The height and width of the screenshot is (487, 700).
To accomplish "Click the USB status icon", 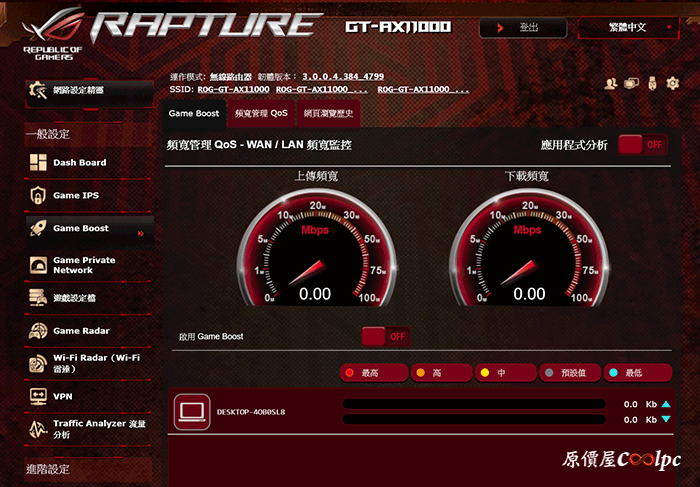I will point(652,83).
